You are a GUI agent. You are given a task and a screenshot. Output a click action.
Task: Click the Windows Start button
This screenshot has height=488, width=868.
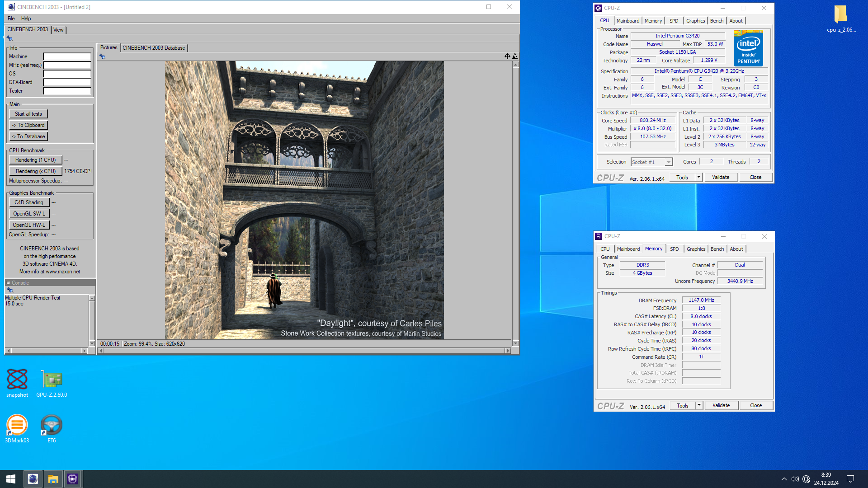(11, 479)
